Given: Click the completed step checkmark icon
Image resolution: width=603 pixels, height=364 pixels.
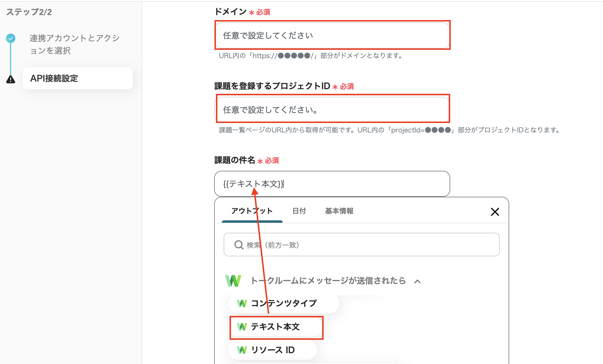Looking at the screenshot, I should (x=11, y=38).
